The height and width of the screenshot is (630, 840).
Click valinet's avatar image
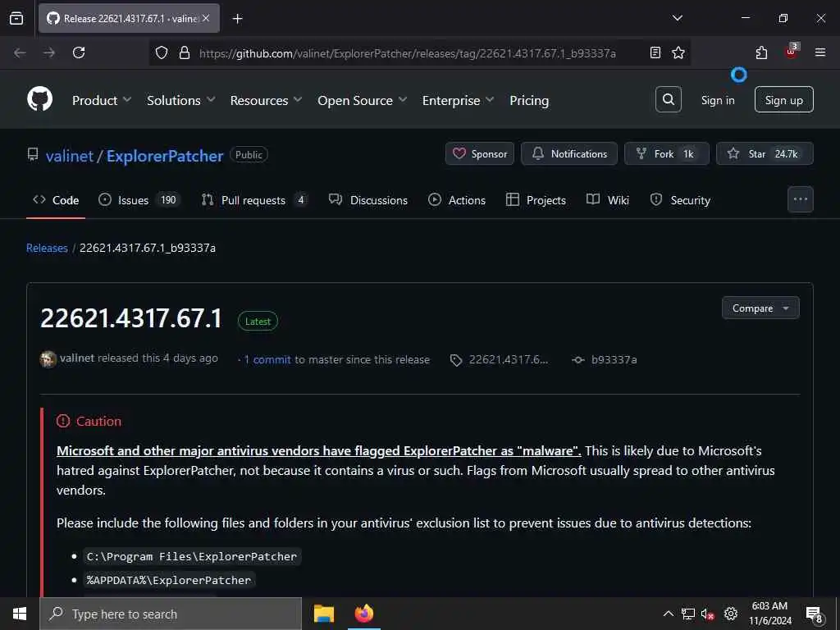pos(48,359)
